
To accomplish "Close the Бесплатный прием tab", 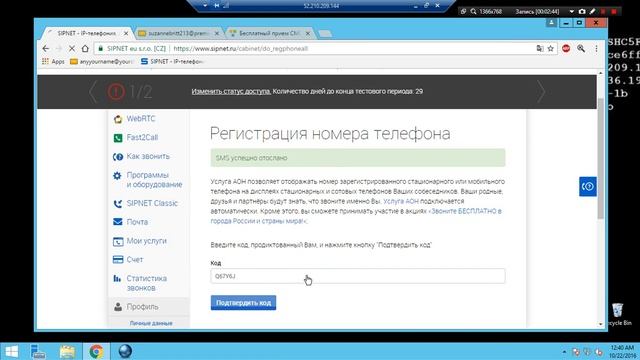I will 308,33.
